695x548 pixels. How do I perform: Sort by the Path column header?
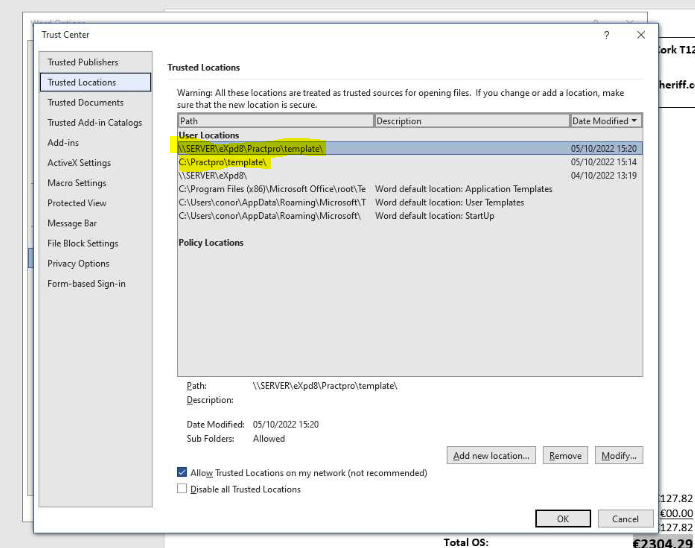(x=274, y=121)
